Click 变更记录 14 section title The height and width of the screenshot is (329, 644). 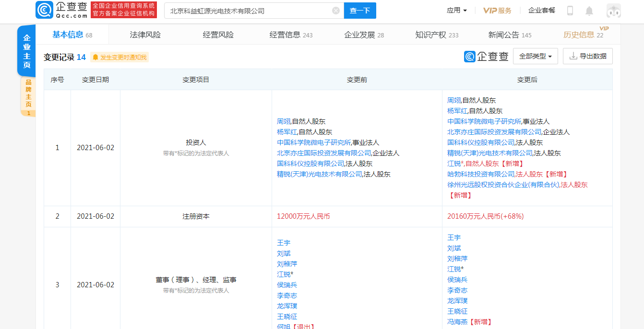point(65,57)
